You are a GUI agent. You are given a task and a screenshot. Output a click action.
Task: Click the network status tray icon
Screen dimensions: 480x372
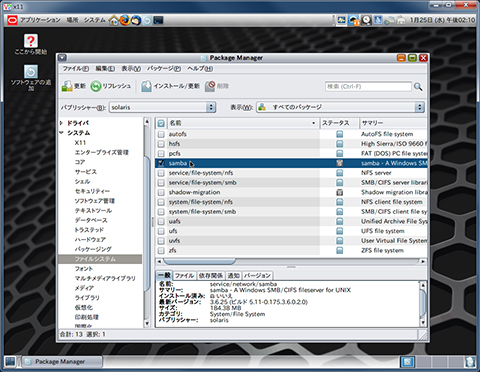coord(389,21)
